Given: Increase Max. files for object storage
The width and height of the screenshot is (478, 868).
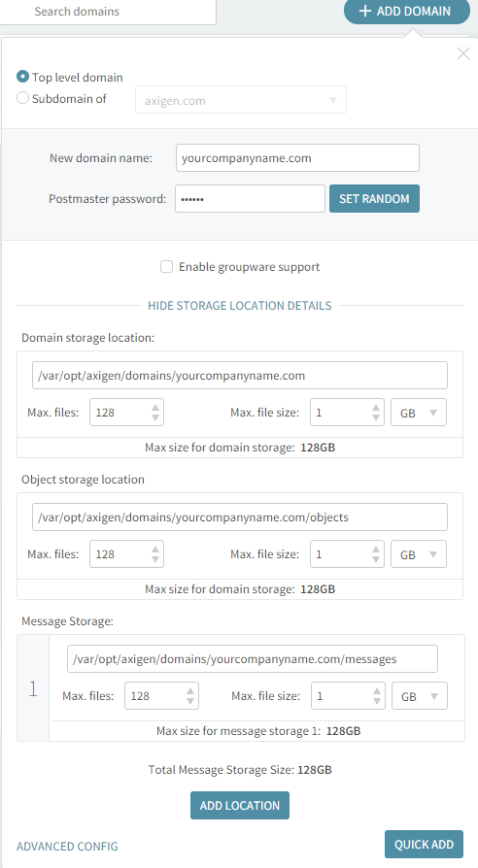Looking at the screenshot, I should (x=155, y=550).
